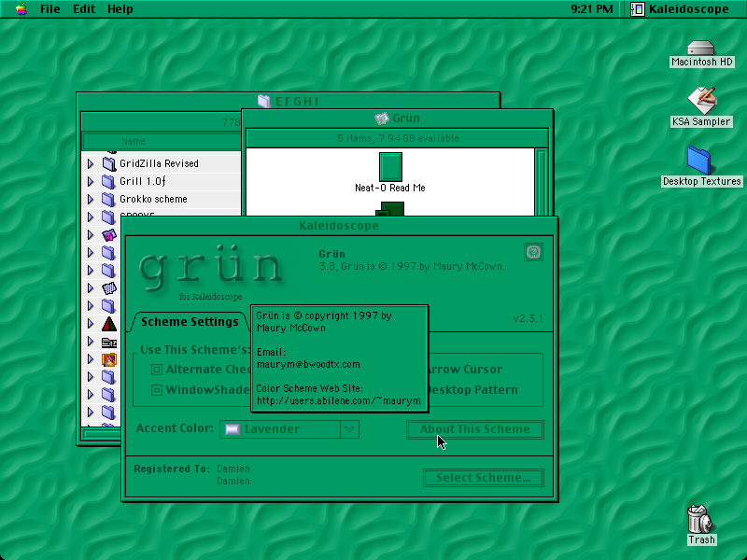Select the pink folder icon in EFGHI list

(x=109, y=235)
